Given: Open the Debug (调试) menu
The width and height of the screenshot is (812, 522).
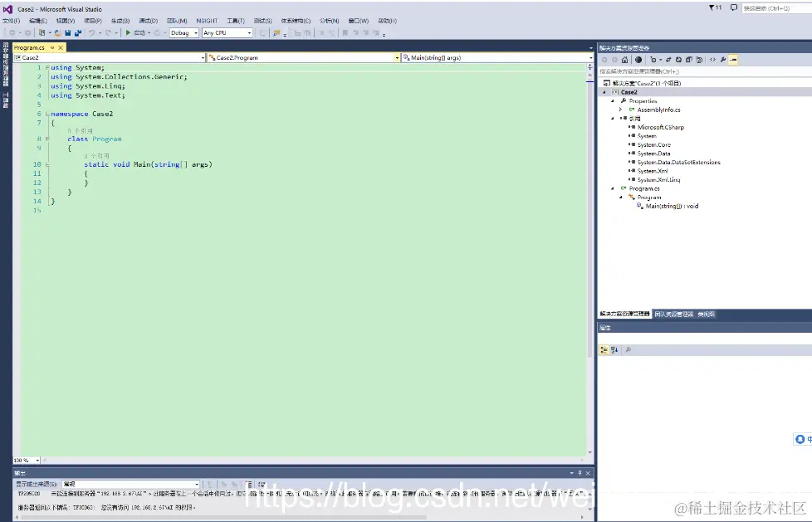Looking at the screenshot, I should (x=148, y=21).
